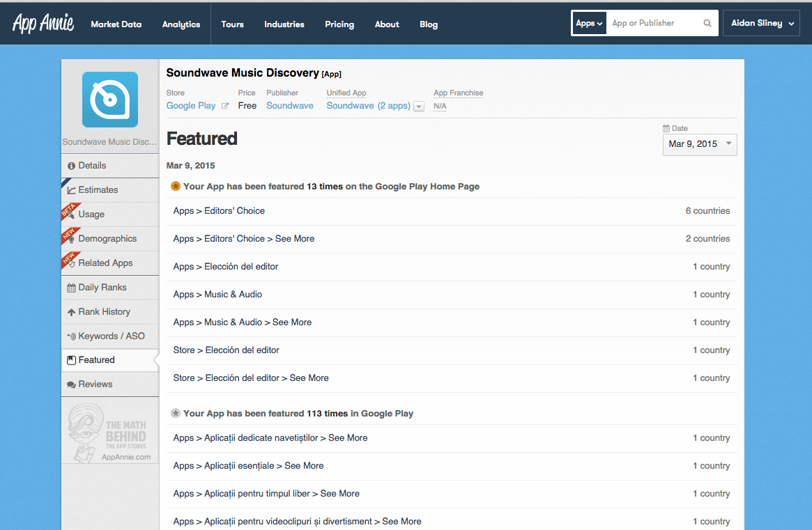Click the gray star Google Play featured icon
Image resolution: width=812 pixels, height=530 pixels.
tap(176, 413)
